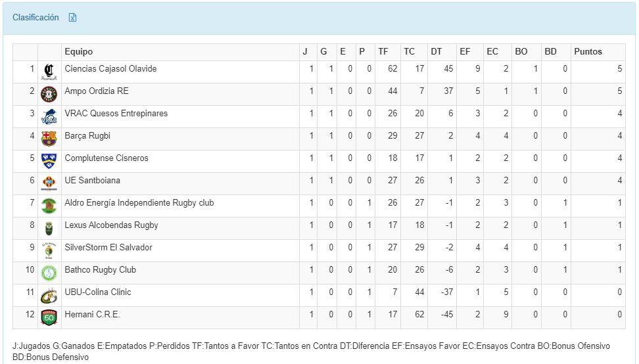Click the Ampo Ordizia RE team crest
The image size is (639, 364).
click(49, 94)
